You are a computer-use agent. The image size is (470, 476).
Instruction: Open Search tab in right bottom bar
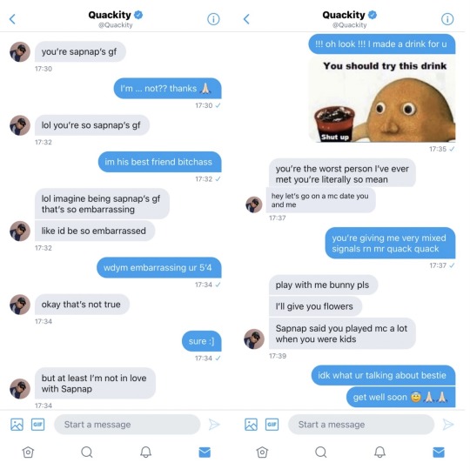[321, 452]
